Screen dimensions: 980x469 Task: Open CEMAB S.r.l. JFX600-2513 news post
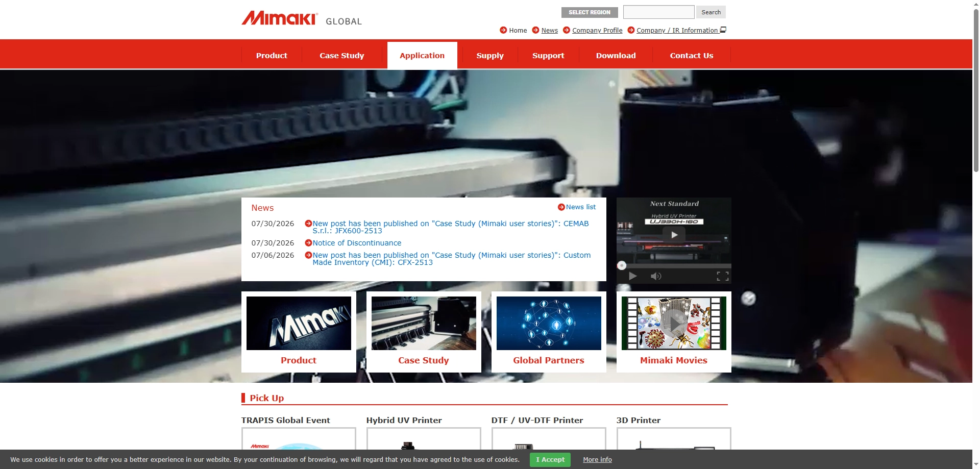pos(451,227)
